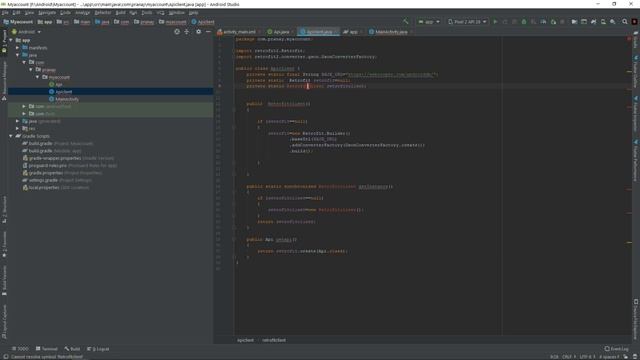Open the Build menu
This screenshot has height=360, width=640.
tap(120, 13)
